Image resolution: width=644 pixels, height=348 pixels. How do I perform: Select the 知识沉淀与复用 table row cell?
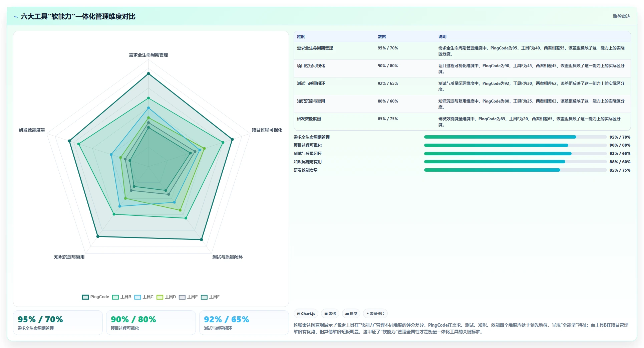[x=311, y=101]
